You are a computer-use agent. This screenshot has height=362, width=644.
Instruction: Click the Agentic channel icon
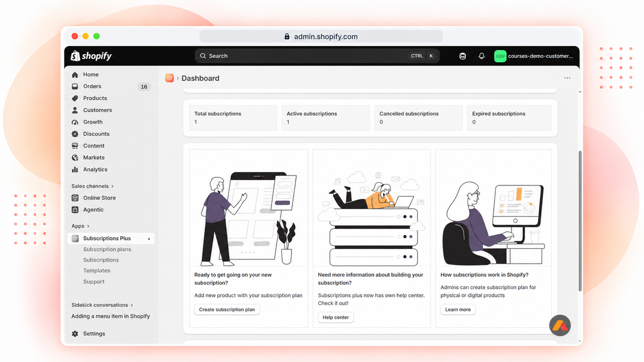coord(75,210)
